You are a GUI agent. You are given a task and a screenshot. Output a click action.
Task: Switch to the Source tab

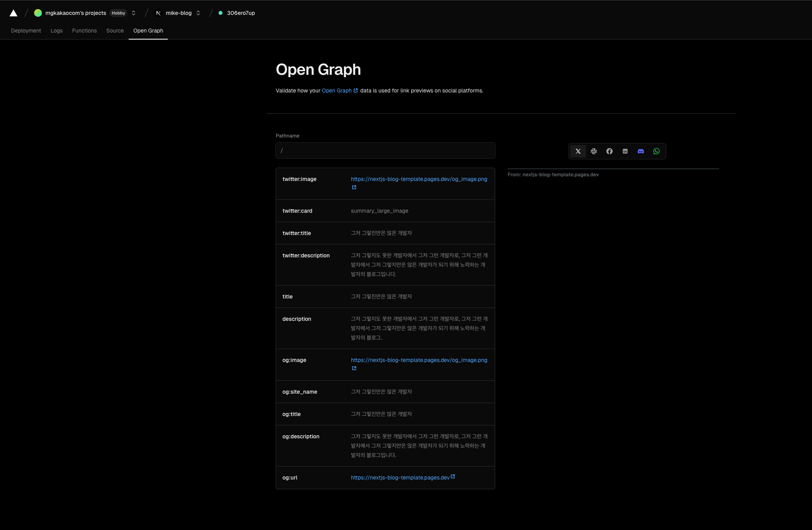click(115, 31)
